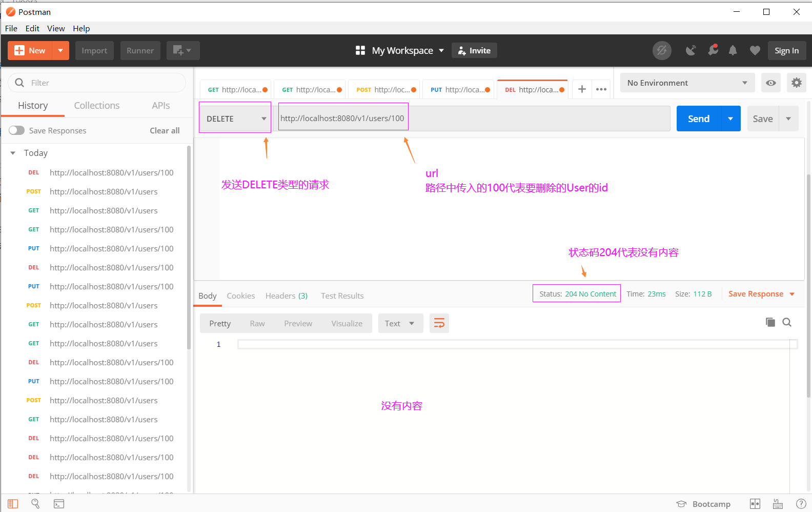Viewport: 812px width, 512px height.
Task: Open keyboard shortcuts icon in status bar
Action: point(778,504)
